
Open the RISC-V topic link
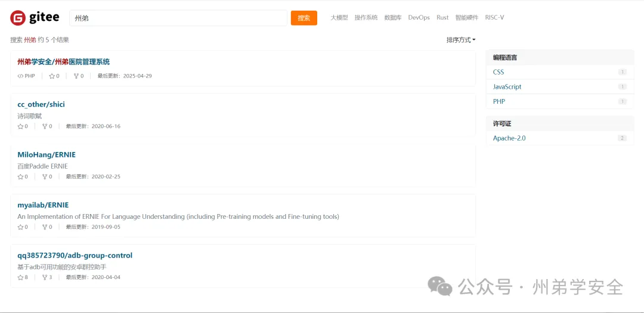point(494,18)
